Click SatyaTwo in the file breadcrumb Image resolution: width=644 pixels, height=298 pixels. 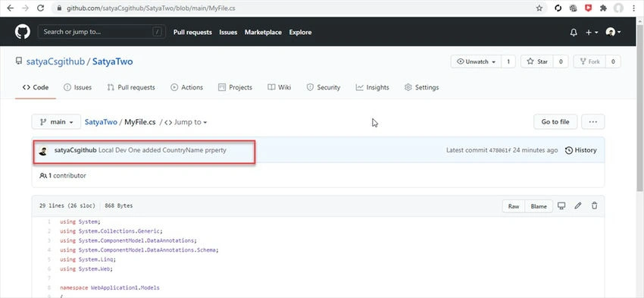101,122
